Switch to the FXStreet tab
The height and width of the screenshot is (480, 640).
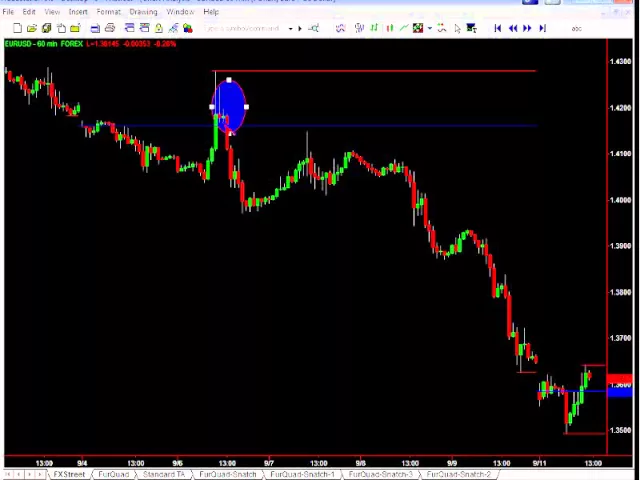(69, 474)
